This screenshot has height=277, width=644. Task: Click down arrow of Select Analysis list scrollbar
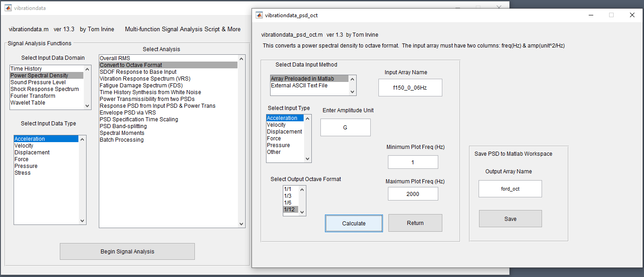pos(241,224)
